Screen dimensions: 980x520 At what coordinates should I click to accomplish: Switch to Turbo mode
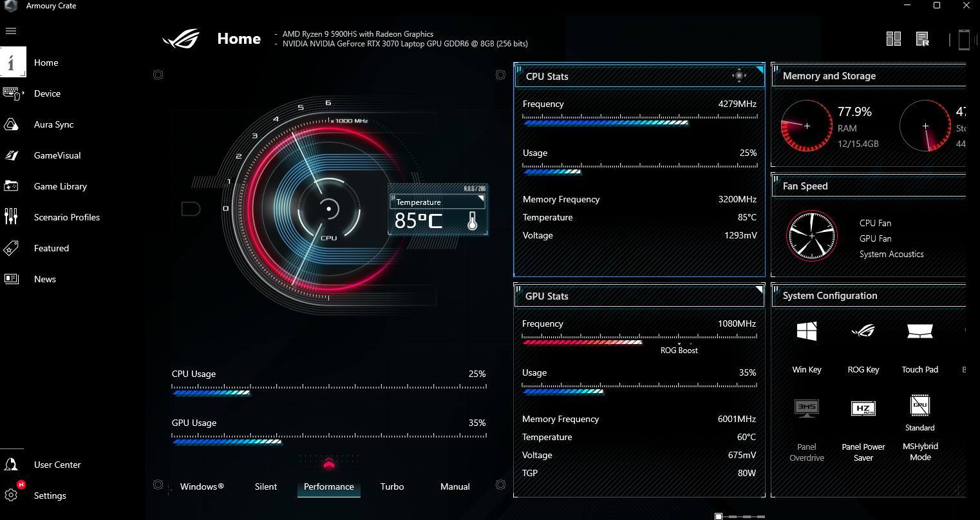pos(391,486)
